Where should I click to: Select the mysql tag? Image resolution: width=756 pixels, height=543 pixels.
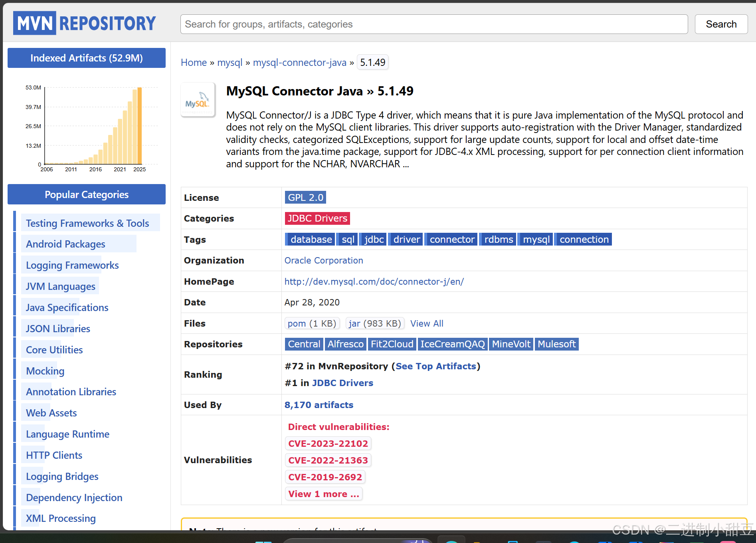tap(536, 240)
